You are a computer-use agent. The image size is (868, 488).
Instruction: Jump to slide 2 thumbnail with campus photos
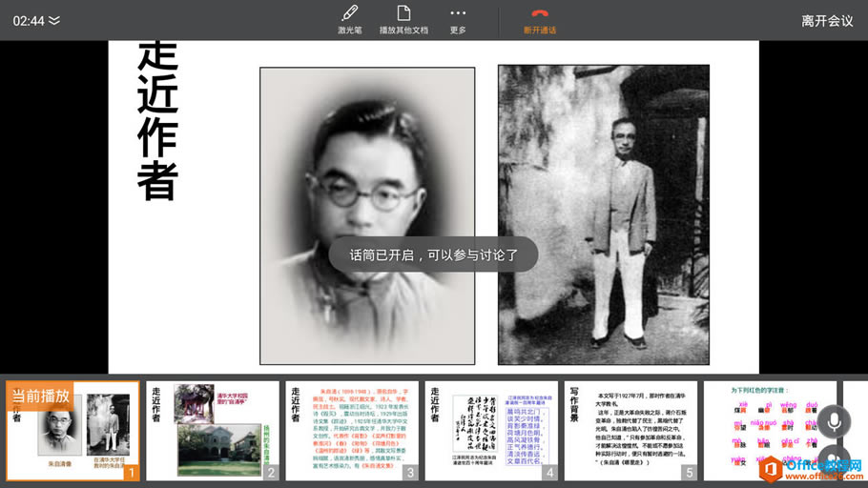212,432
